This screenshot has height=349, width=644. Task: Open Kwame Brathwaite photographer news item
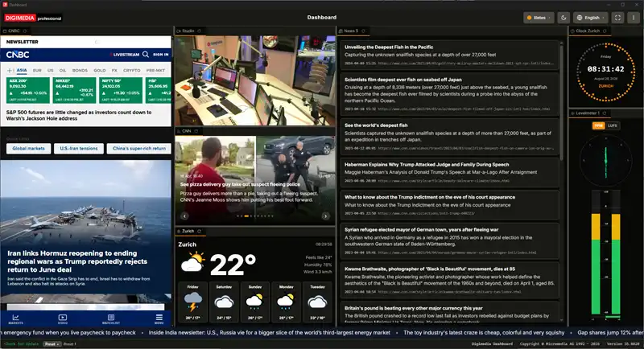450,280
